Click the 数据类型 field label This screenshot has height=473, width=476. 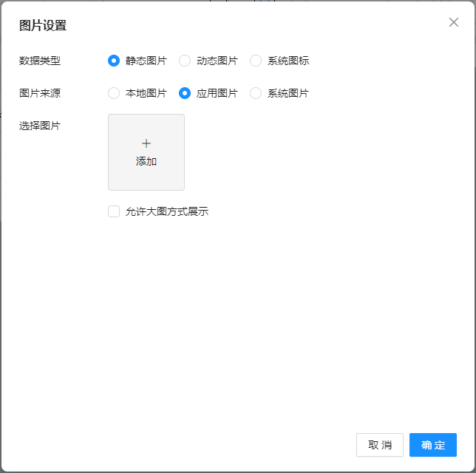[x=40, y=61]
